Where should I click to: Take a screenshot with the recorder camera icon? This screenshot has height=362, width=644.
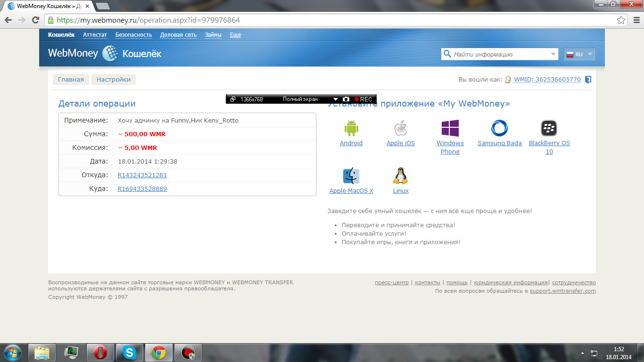(346, 99)
